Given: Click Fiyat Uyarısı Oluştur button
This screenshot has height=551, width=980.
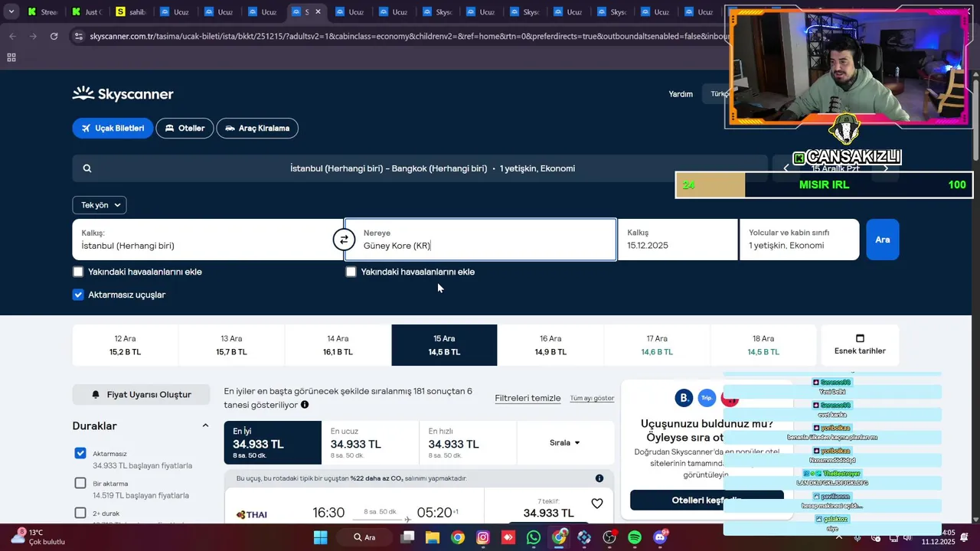Looking at the screenshot, I should 141,395.
